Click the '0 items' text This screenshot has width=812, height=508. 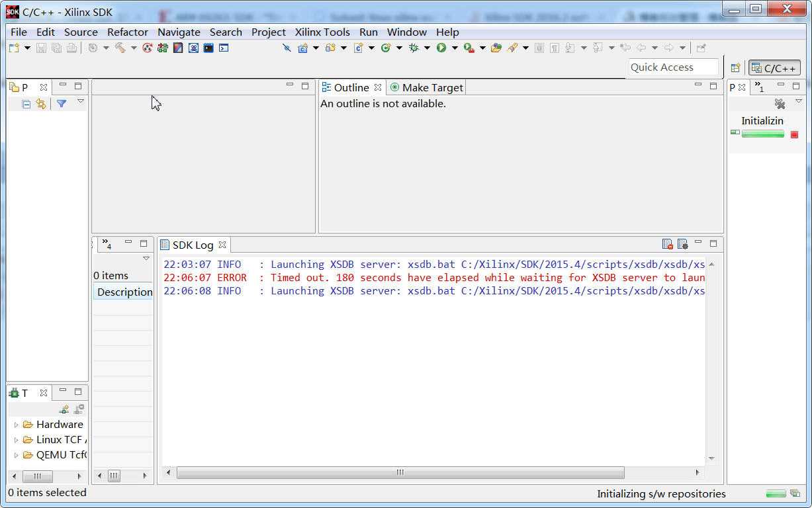click(111, 275)
